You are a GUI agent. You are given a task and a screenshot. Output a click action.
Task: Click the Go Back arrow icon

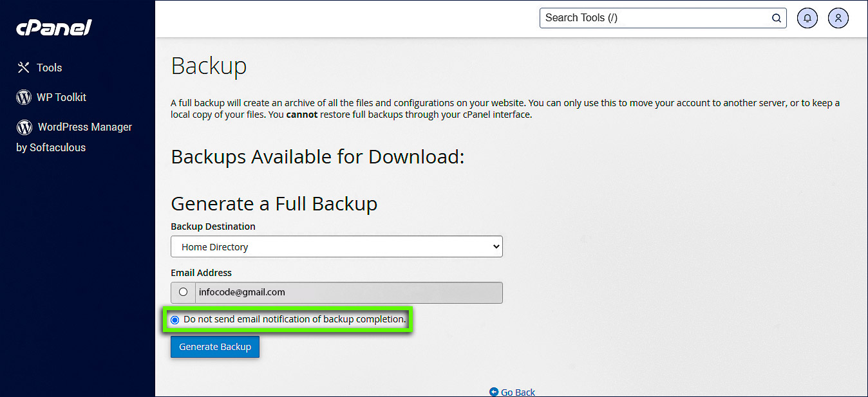[x=494, y=392]
